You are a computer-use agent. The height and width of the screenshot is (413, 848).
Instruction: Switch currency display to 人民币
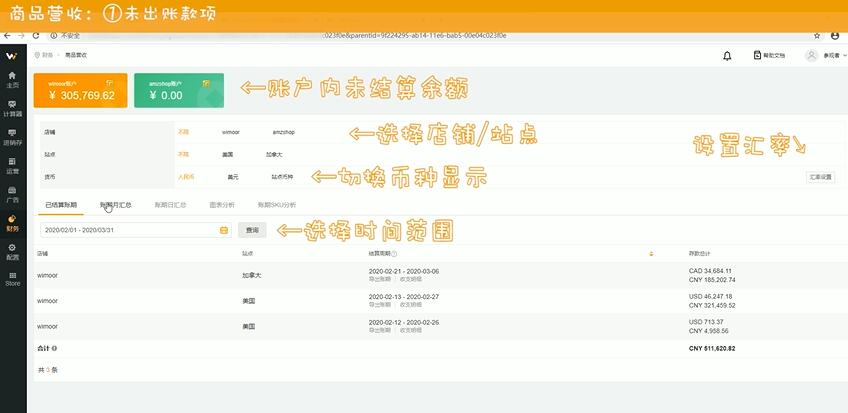coord(186,177)
